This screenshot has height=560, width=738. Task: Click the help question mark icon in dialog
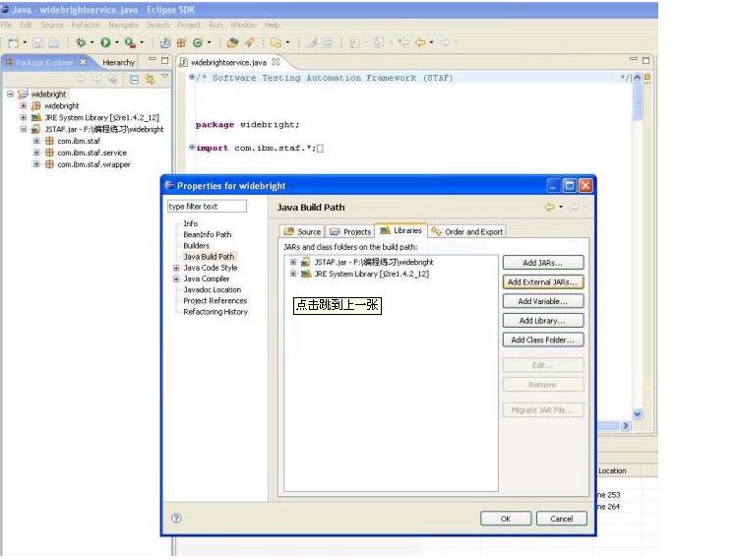tap(176, 518)
